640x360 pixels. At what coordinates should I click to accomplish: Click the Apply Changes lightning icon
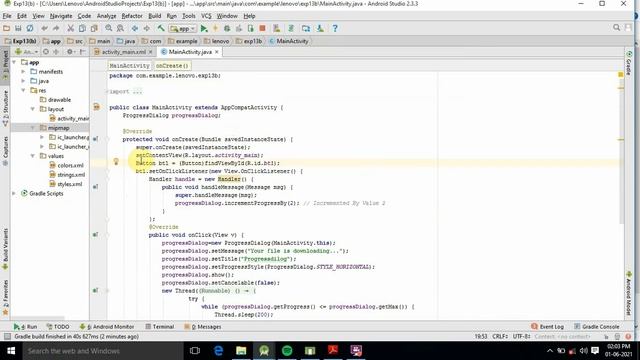(216, 29)
